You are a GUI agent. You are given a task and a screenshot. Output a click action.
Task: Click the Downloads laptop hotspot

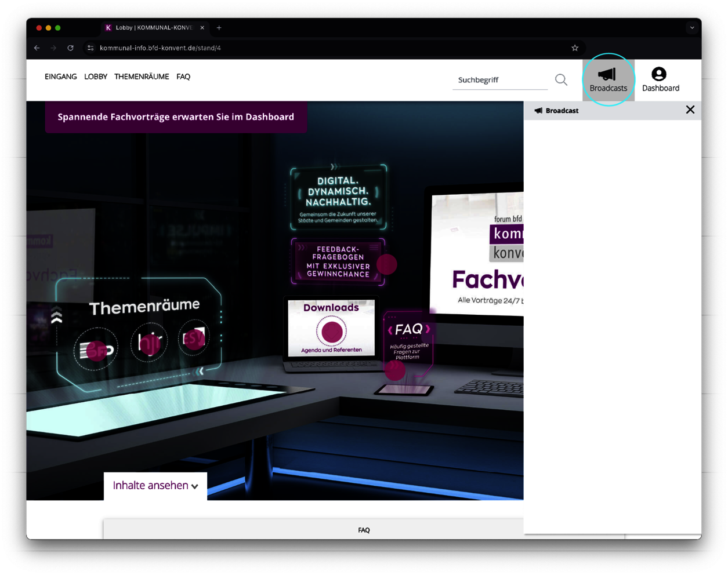[x=331, y=331]
